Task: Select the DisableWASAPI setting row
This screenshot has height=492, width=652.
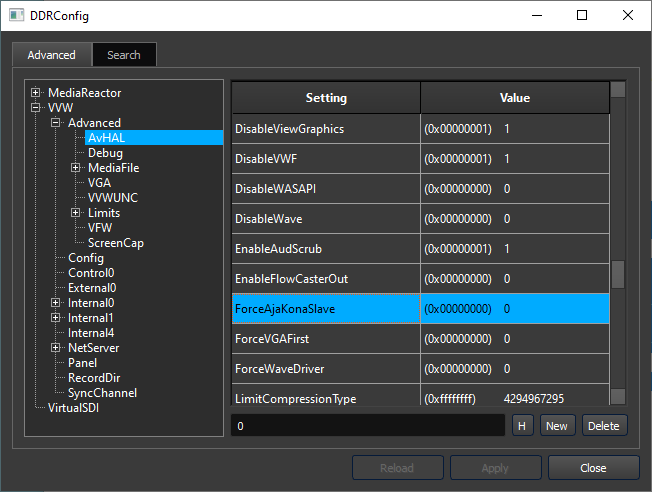Action: (420, 189)
